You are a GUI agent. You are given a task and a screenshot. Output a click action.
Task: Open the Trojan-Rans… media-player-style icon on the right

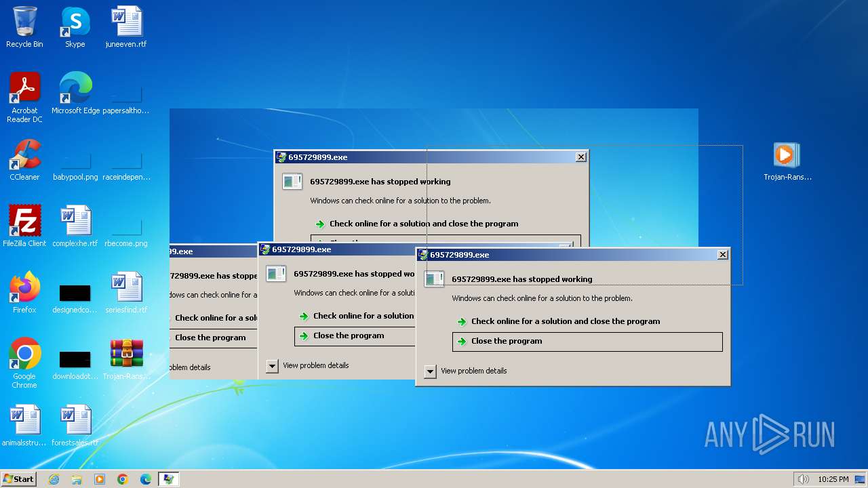(x=787, y=161)
